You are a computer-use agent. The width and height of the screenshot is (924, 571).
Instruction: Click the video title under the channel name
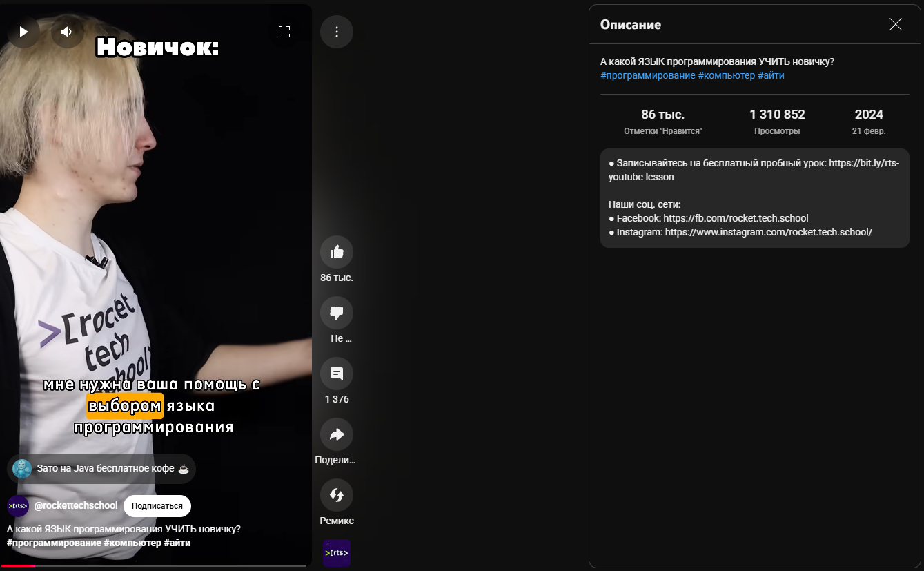124,529
